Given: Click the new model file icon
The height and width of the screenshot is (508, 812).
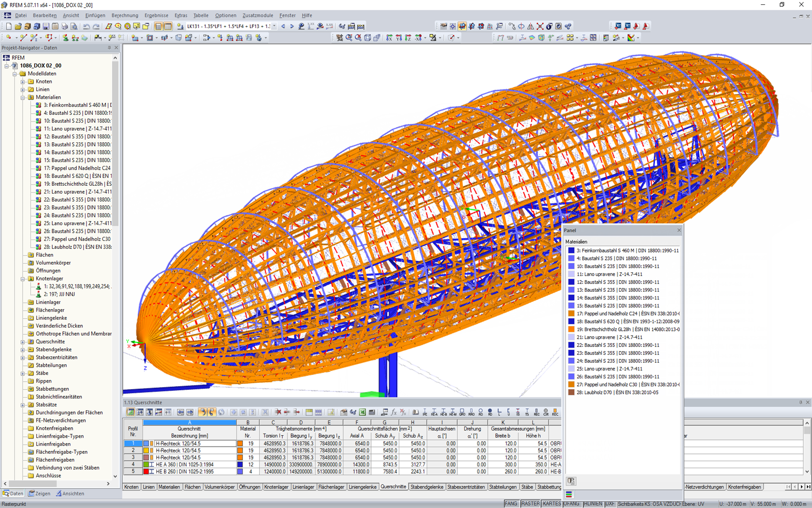Looking at the screenshot, I should [8, 26].
